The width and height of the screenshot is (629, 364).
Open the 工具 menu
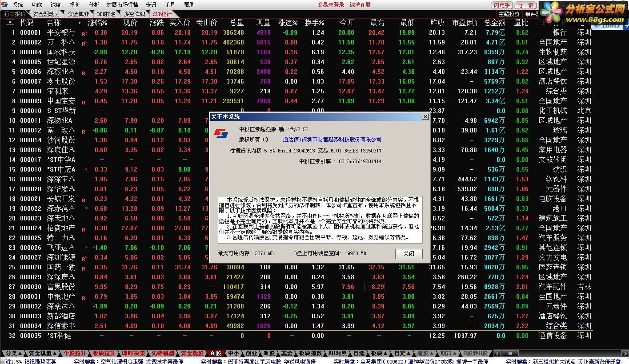170,5
